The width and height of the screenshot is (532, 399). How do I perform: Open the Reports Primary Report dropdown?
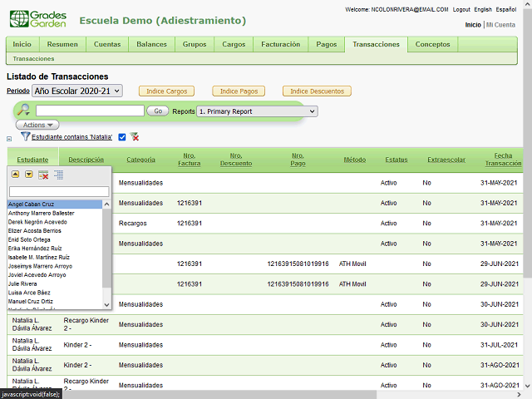pos(257,111)
